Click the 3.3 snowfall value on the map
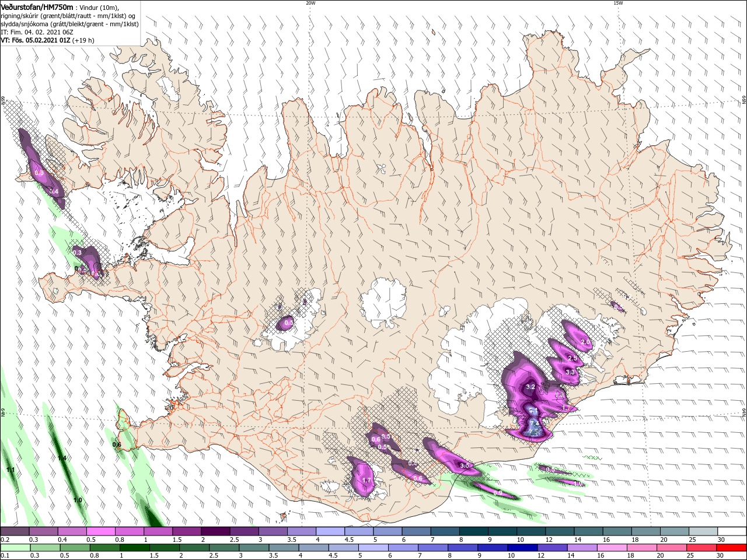This screenshot has width=747, height=560. (570, 372)
